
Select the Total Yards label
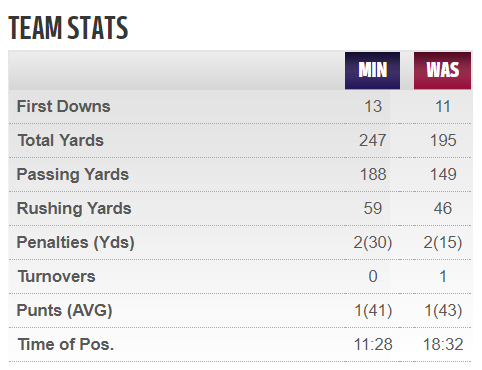(61, 140)
